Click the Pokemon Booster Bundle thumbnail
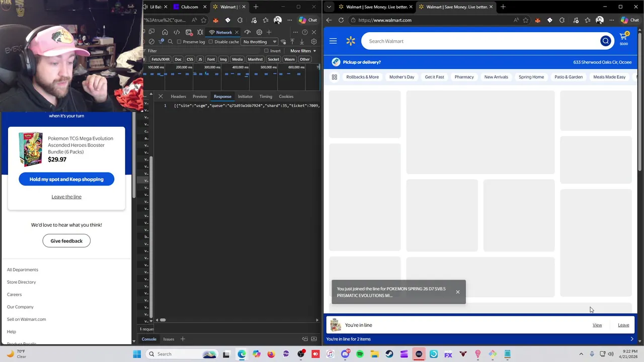 tap(31, 149)
